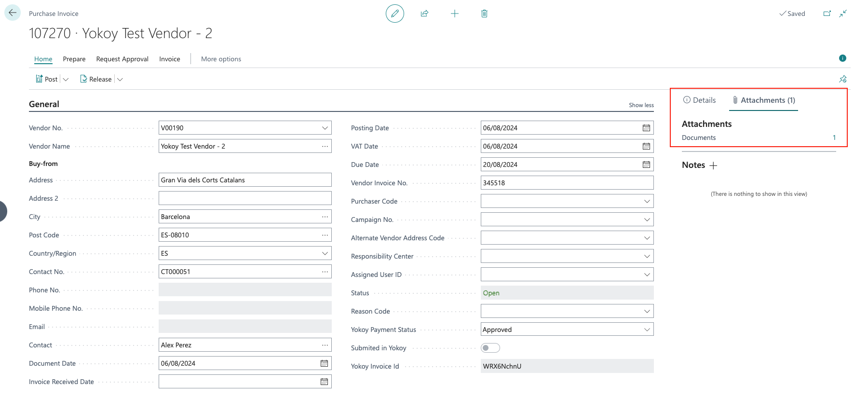Image resolution: width=868 pixels, height=399 pixels.
Task: Click the delete trash icon
Action: (x=484, y=14)
